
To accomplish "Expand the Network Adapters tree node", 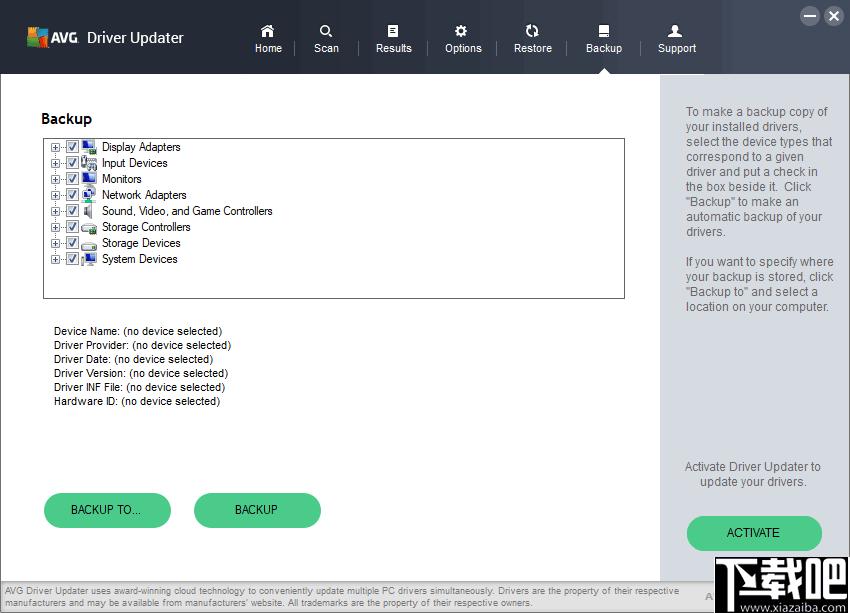I will [55, 195].
